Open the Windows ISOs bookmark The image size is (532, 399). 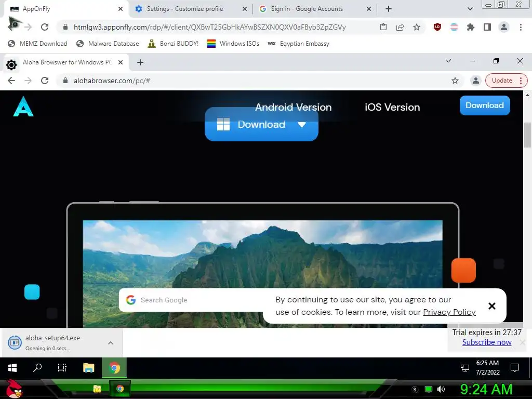tap(233, 44)
